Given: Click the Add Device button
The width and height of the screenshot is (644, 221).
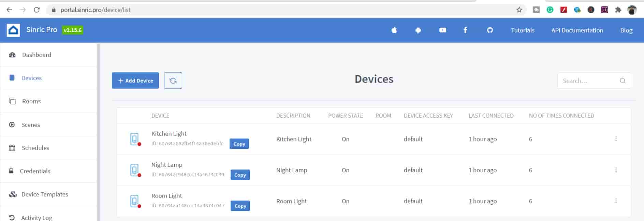Looking at the screenshot, I should tap(135, 80).
